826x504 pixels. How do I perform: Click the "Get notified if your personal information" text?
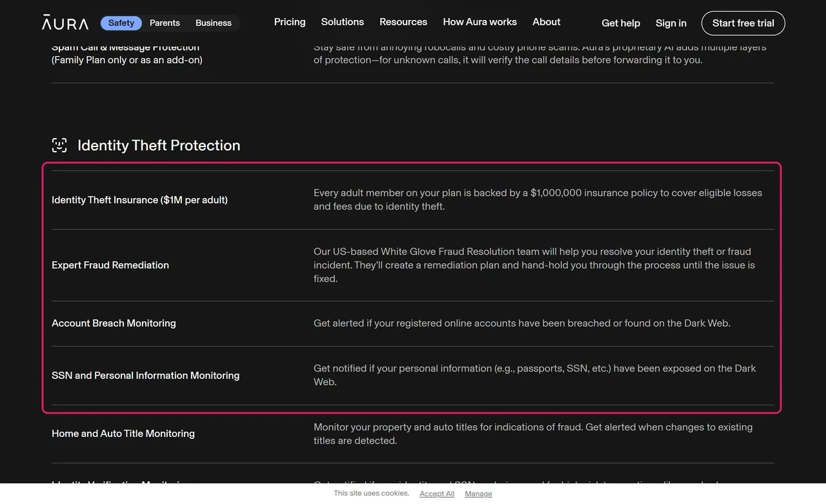(x=534, y=375)
